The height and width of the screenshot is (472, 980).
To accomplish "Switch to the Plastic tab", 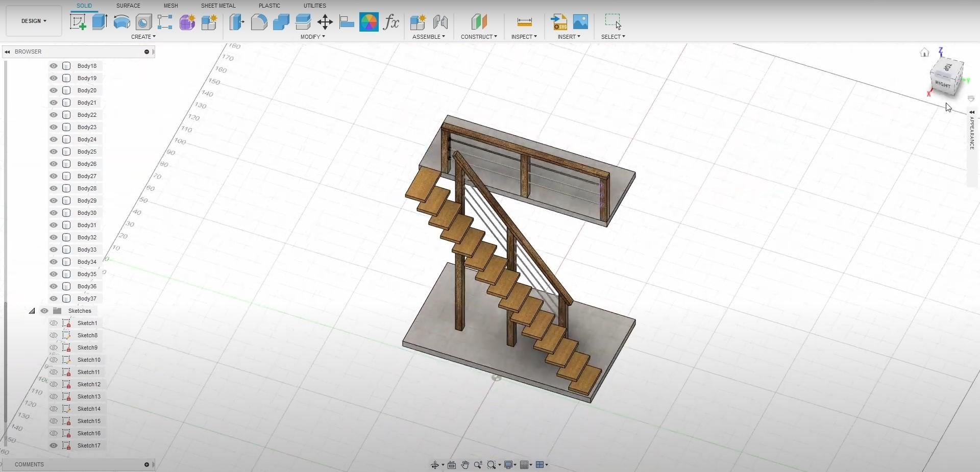I will click(x=269, y=6).
